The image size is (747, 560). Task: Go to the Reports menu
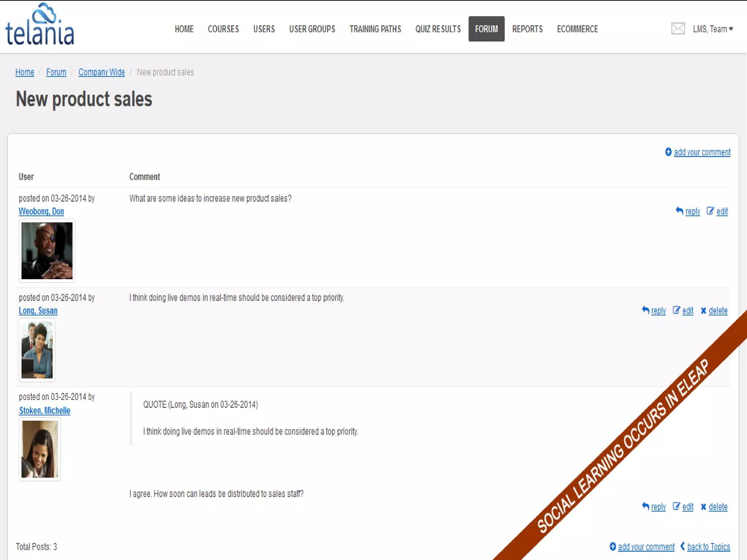[527, 29]
